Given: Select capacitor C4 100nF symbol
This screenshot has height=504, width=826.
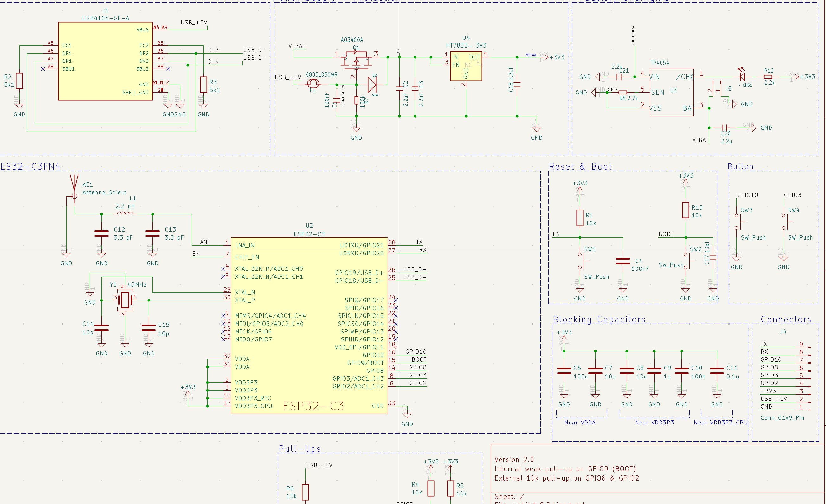Looking at the screenshot, I should 623,261.
